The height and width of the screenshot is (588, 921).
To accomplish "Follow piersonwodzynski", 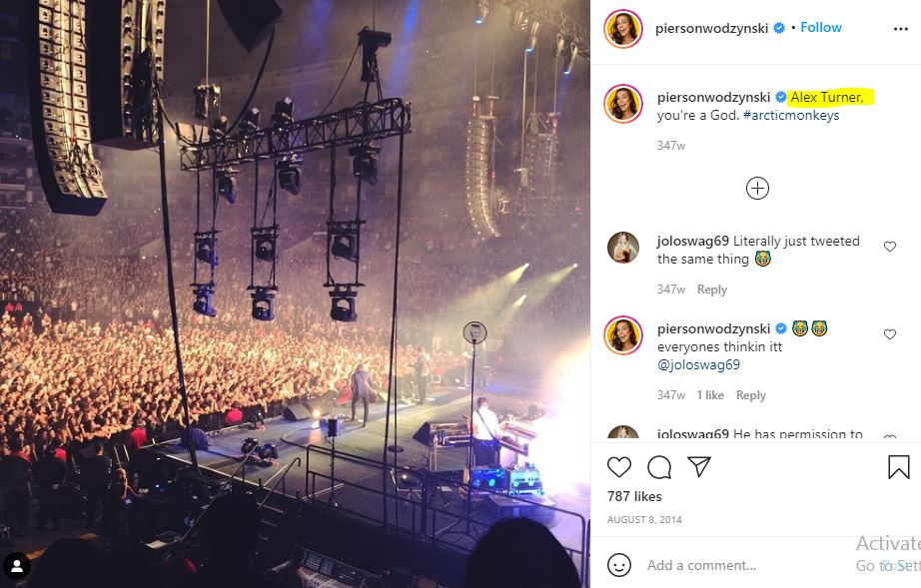I will 820,28.
